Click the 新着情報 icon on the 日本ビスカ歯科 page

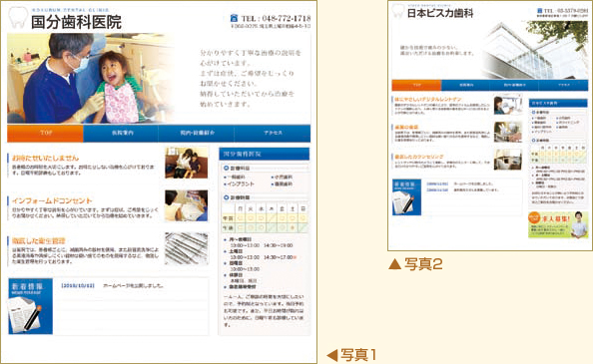pyautogui.click(x=406, y=197)
